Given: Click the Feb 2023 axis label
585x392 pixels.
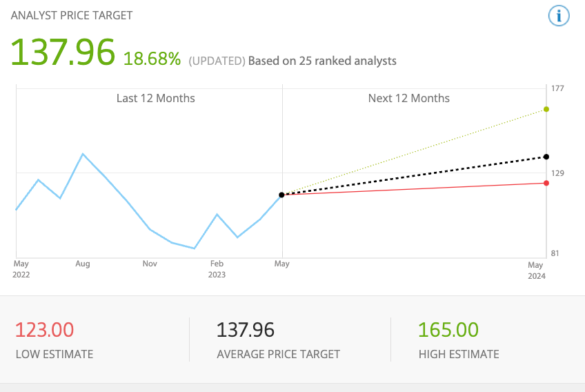Looking at the screenshot, I should coord(217,268).
